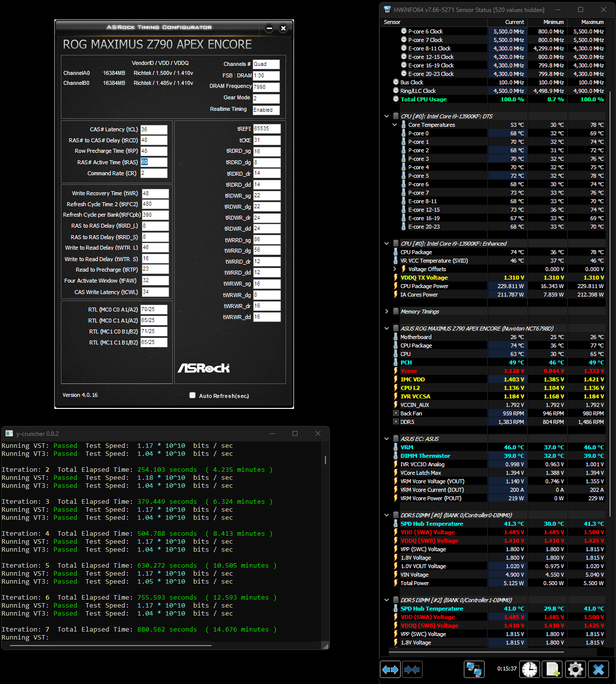Viewport: 616px width, 684px height.
Task: Click the lightning icon beside Vcore
Action: click(396, 371)
